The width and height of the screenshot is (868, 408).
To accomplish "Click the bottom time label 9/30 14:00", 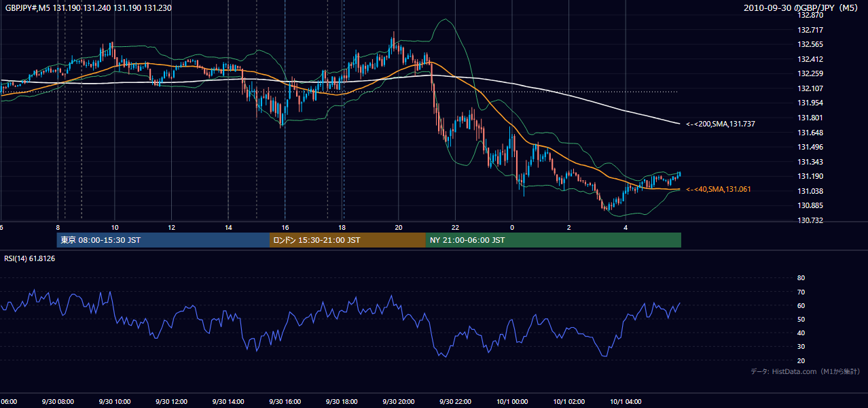I will pyautogui.click(x=228, y=401).
